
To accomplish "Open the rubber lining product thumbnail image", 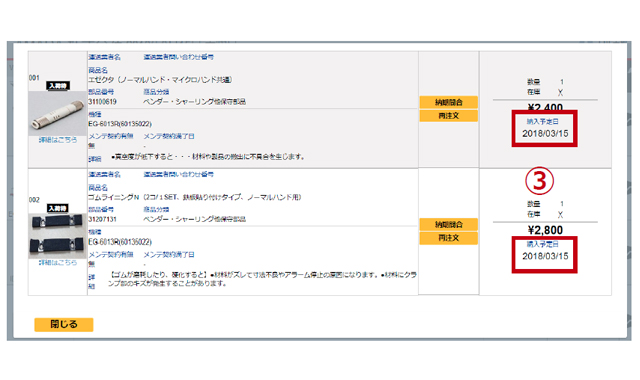I will [x=58, y=236].
